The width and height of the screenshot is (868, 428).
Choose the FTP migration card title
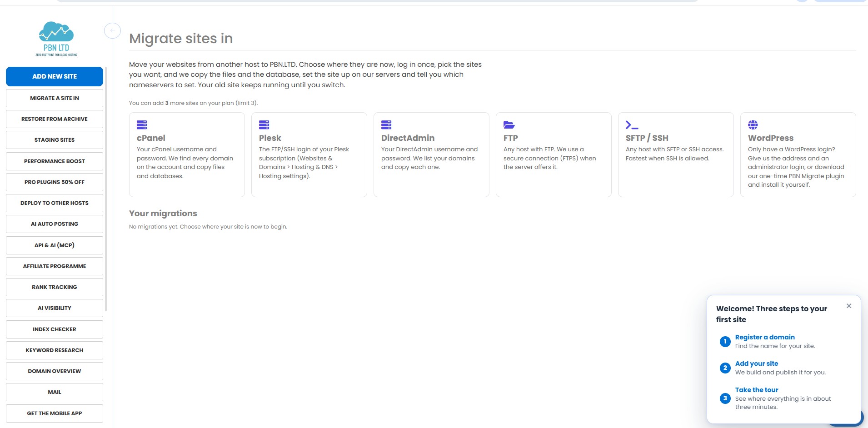pos(511,138)
